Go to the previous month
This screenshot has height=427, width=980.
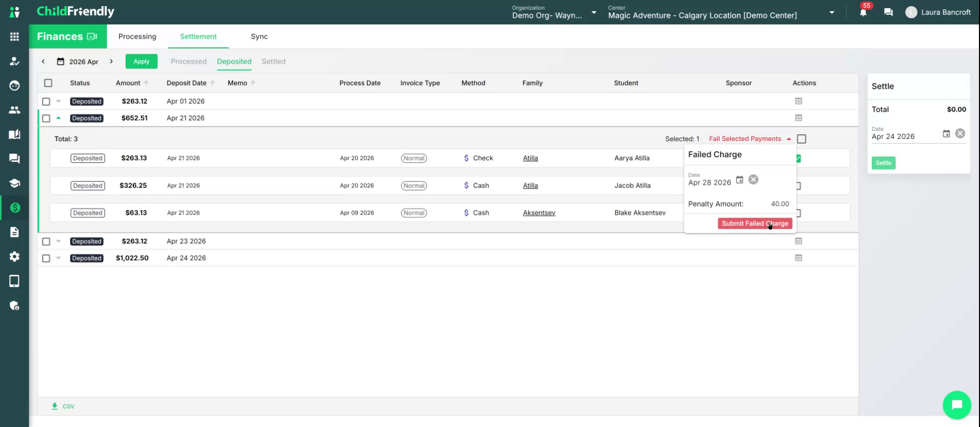tap(43, 61)
